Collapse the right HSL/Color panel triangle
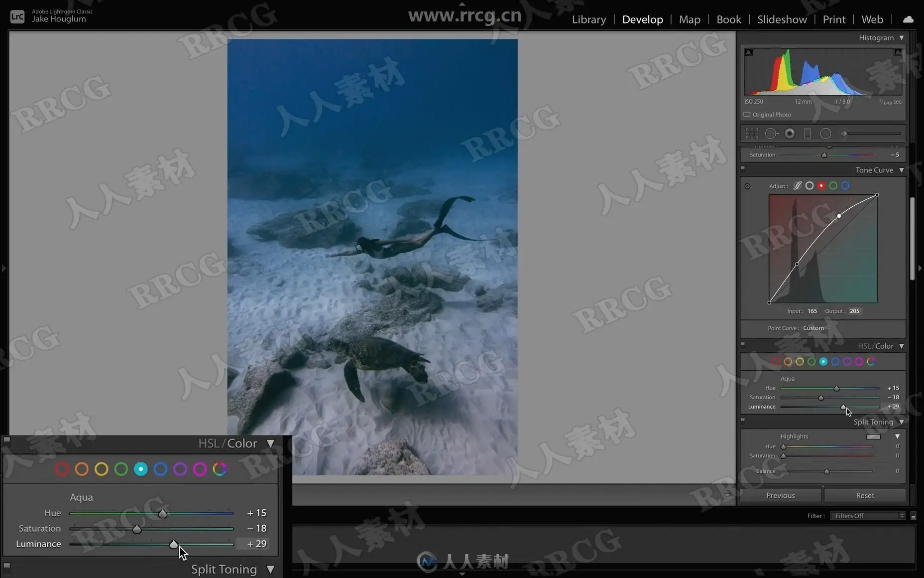924x578 pixels. click(x=902, y=346)
